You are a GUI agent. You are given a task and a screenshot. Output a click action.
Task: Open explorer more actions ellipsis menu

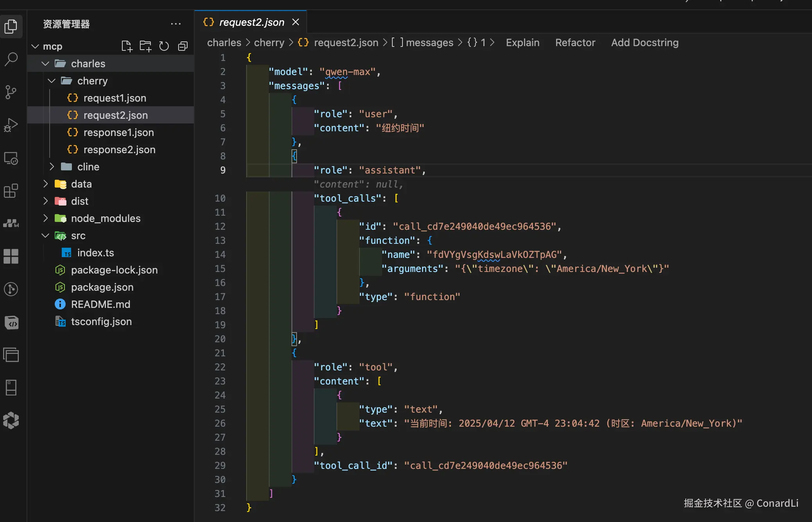[176, 24]
